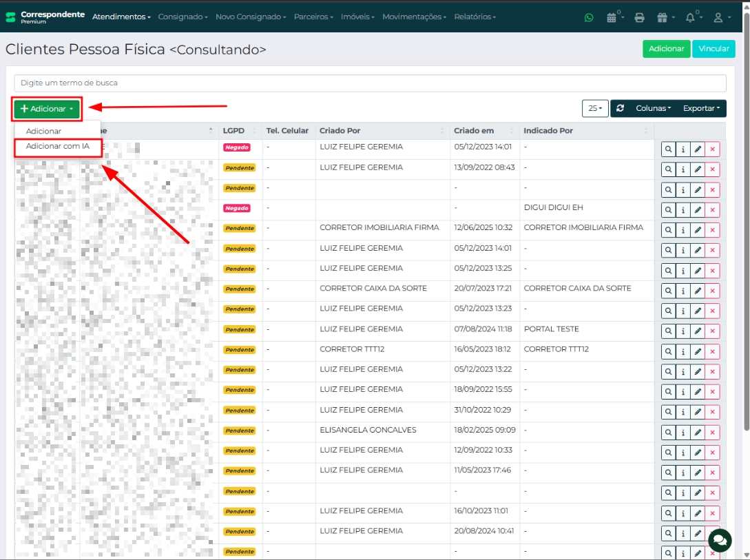Click the refresh table icon button
This screenshot has height=560, width=750.
coord(620,108)
